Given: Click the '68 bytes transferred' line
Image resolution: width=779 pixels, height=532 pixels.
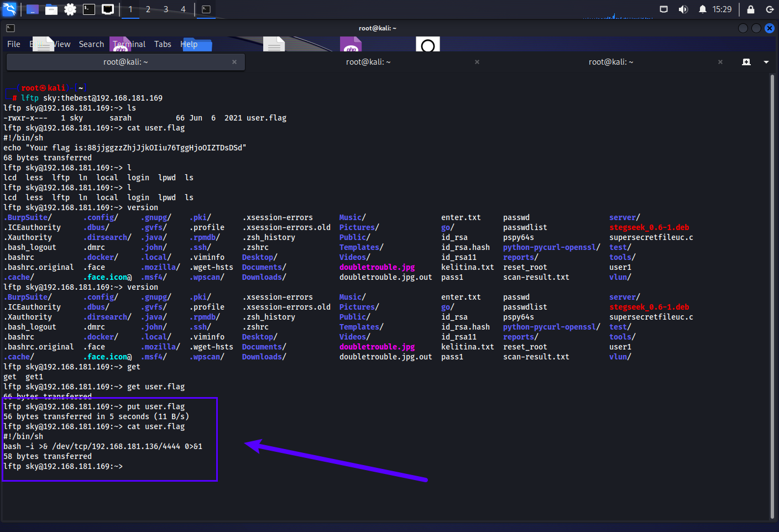Looking at the screenshot, I should [x=48, y=158].
